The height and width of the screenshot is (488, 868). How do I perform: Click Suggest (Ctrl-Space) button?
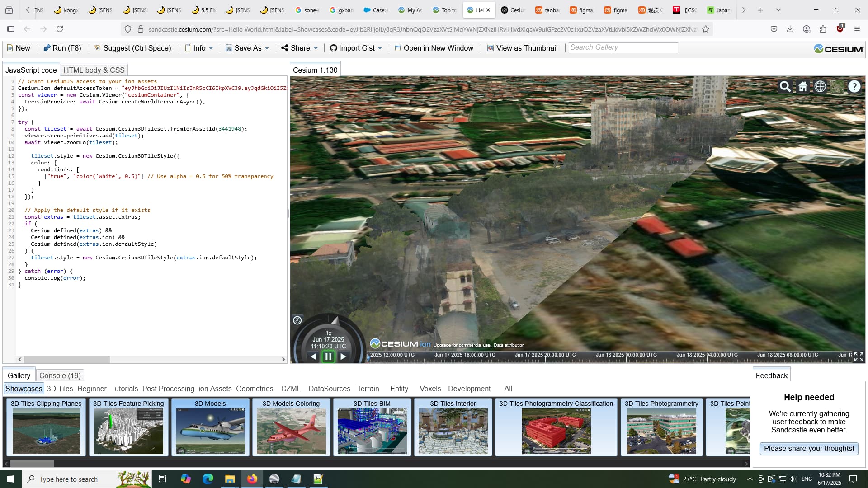click(x=133, y=48)
